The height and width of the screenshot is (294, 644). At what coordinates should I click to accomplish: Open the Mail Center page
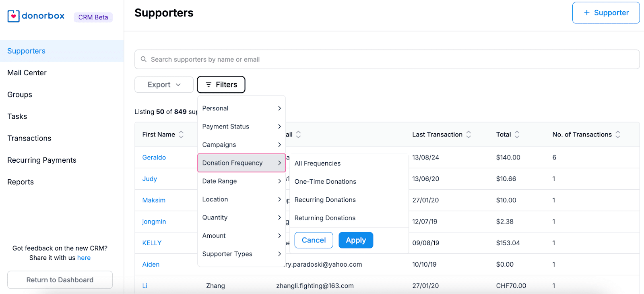[x=27, y=73]
